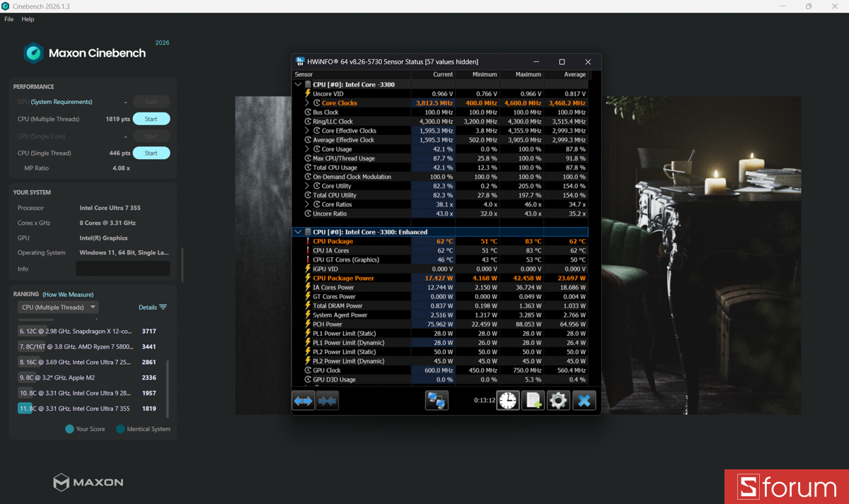Click the Maxon Cinebench hexagon logo
The image size is (849, 504).
(33, 53)
